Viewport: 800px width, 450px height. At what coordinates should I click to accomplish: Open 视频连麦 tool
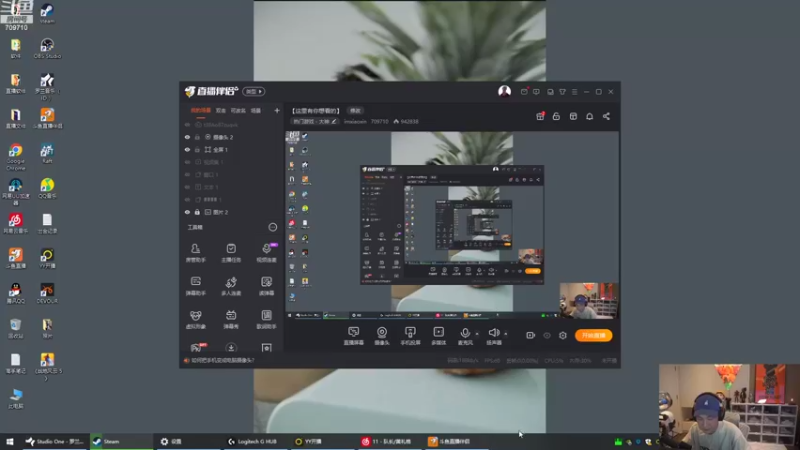pyautogui.click(x=266, y=253)
